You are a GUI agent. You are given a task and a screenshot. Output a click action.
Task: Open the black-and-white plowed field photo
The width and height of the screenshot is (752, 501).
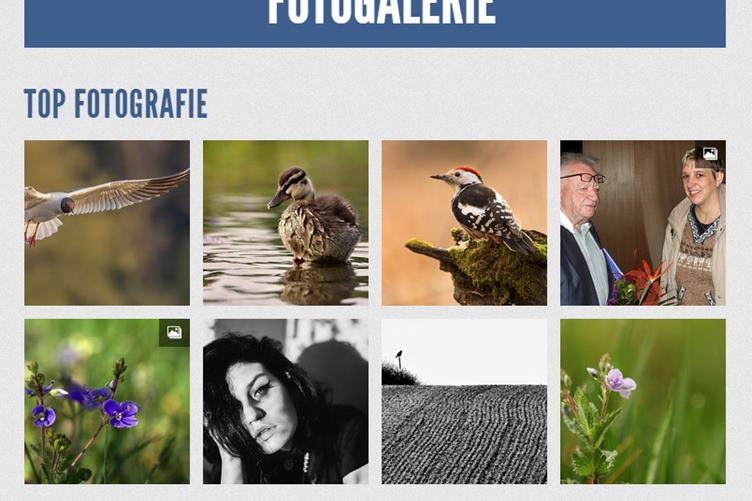(464, 401)
